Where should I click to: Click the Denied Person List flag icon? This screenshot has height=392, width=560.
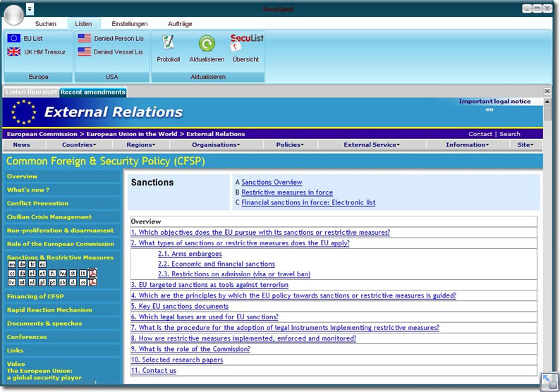tap(85, 39)
